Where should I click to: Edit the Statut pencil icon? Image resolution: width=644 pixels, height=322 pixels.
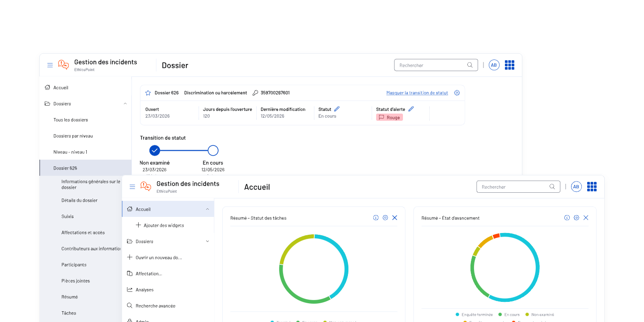(337, 109)
